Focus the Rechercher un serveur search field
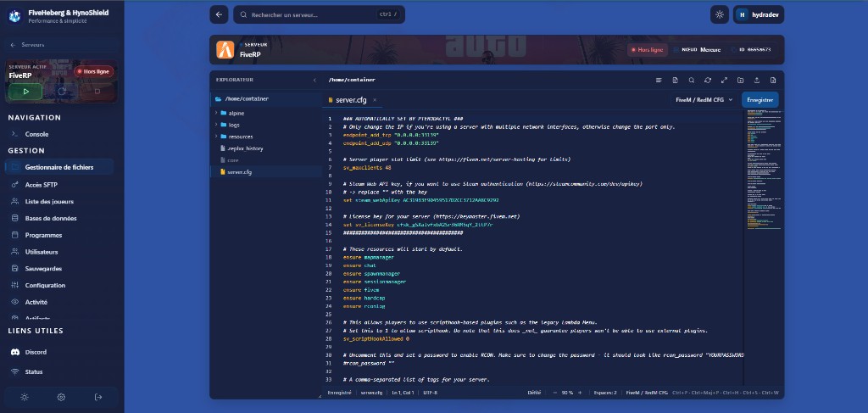The height and width of the screenshot is (413, 868). pyautogui.click(x=319, y=14)
